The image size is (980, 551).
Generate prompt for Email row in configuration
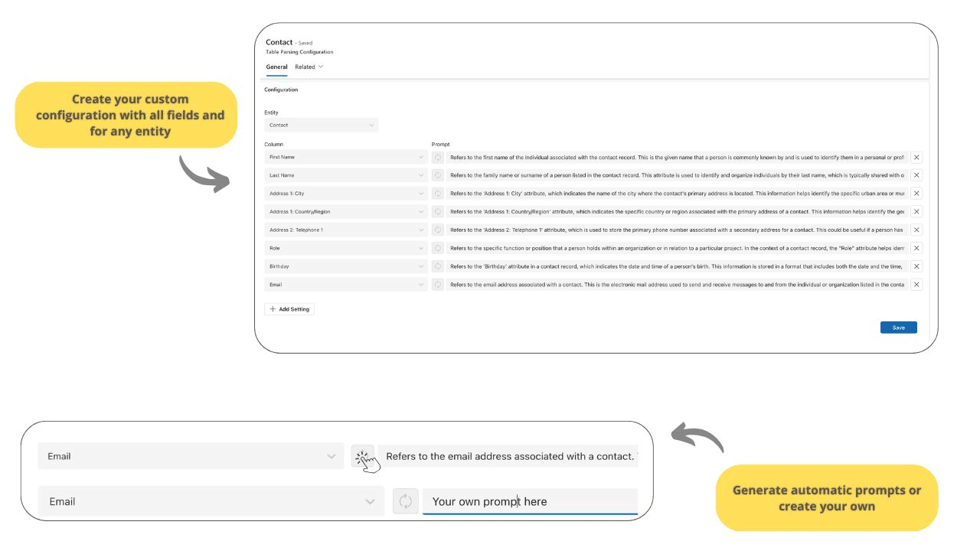pos(438,285)
